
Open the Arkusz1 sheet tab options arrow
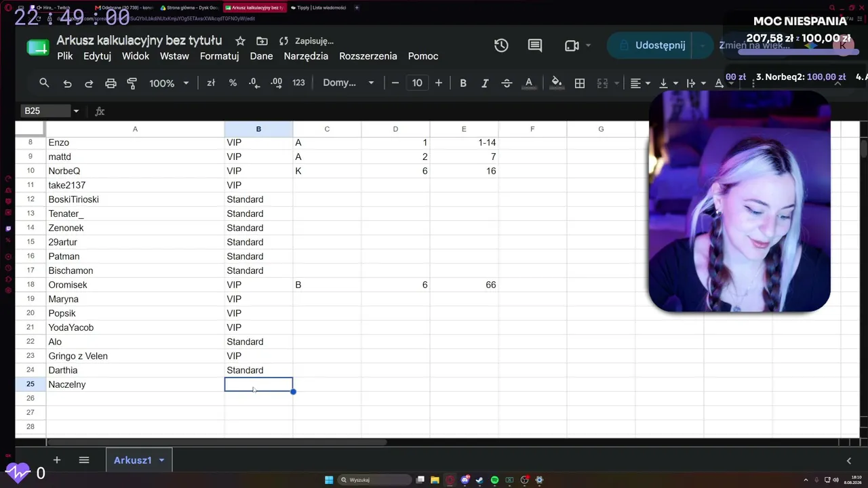click(161, 460)
